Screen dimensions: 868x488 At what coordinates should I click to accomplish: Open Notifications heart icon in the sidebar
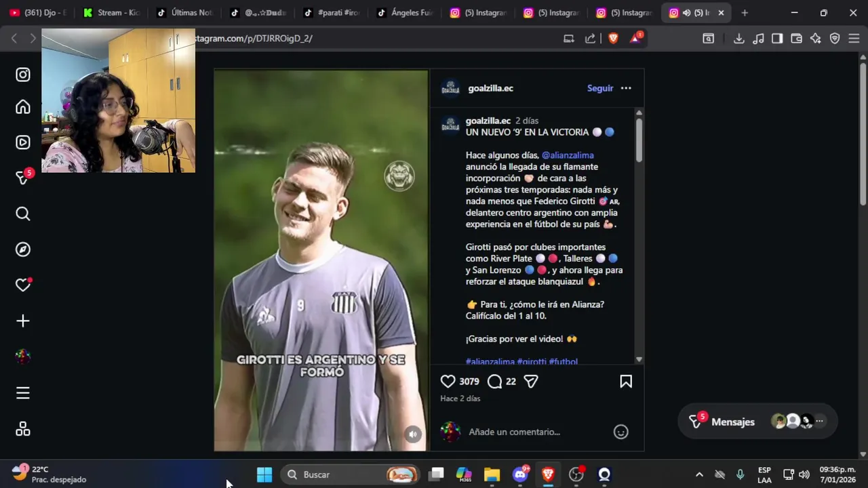[23, 285]
